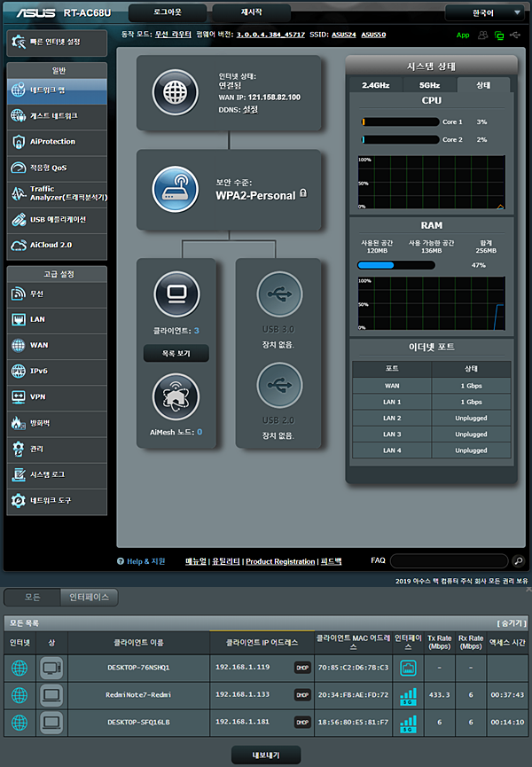Select the wired interface icon for DESKTOP-76NSHQ1
532x767 pixels.
[x=408, y=668]
